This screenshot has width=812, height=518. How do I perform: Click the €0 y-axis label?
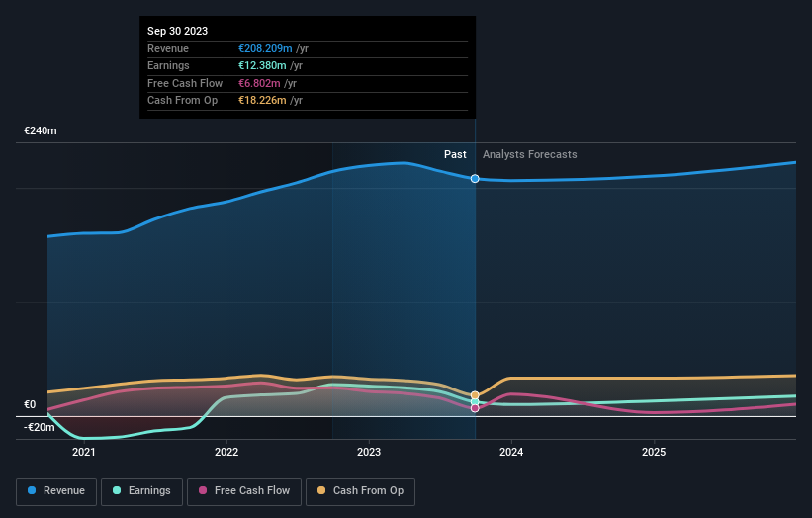(30, 404)
